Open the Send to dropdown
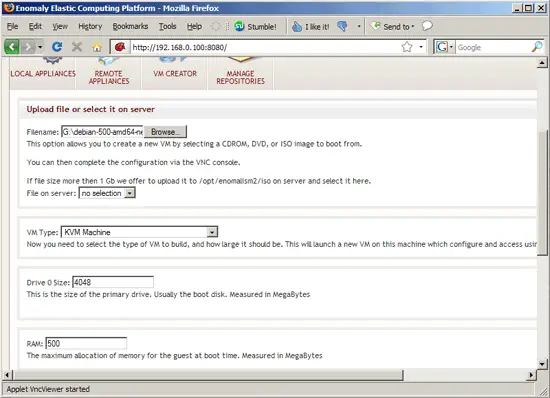 [x=393, y=26]
